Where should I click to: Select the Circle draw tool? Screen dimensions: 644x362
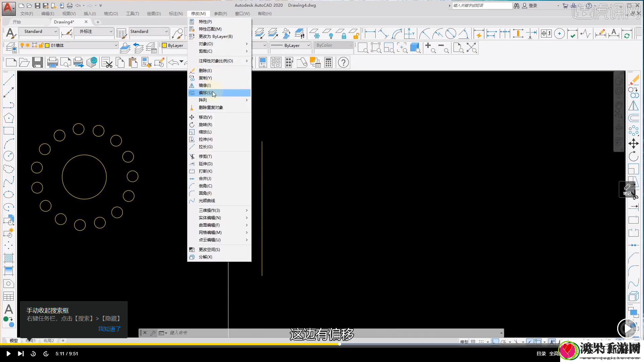point(9,156)
